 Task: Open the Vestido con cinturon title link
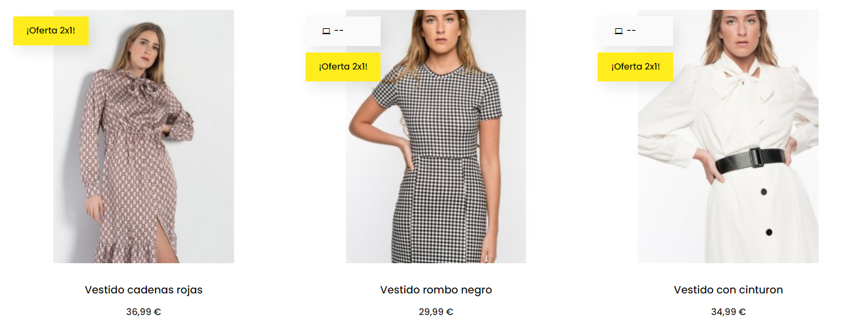[x=728, y=289]
